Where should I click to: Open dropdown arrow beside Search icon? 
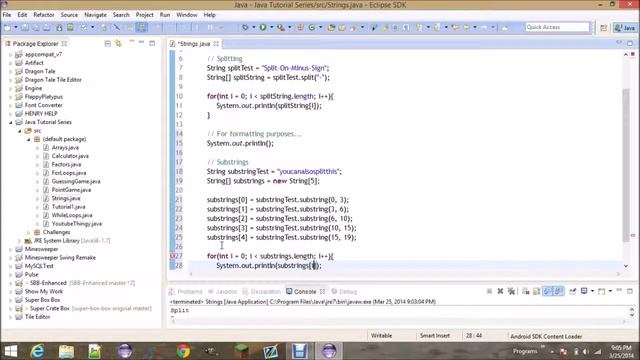[x=362, y=27]
